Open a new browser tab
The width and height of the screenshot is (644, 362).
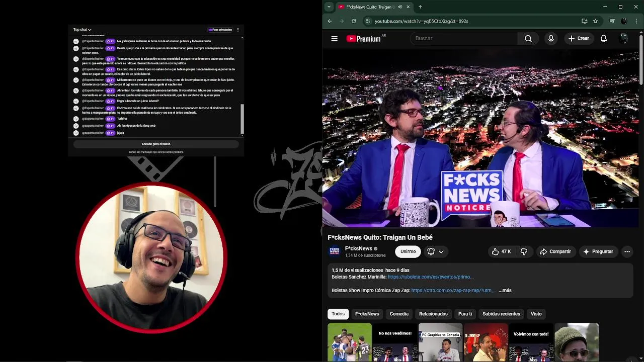[x=420, y=7]
